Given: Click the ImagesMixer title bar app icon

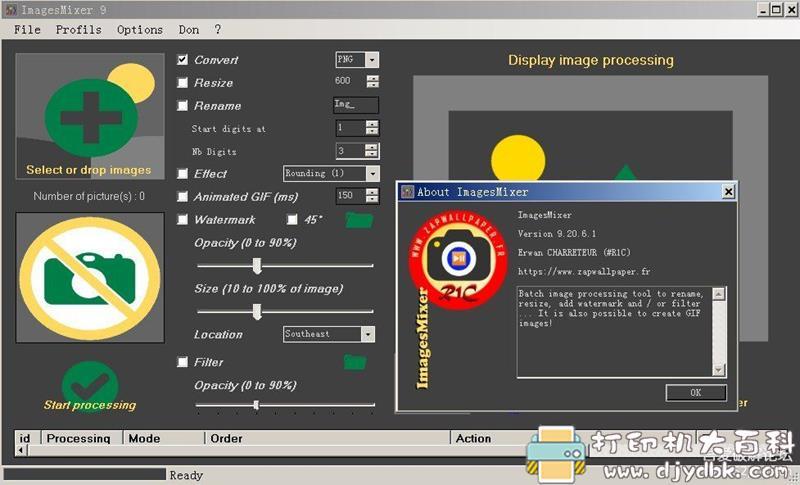Looking at the screenshot, I should coord(11,10).
